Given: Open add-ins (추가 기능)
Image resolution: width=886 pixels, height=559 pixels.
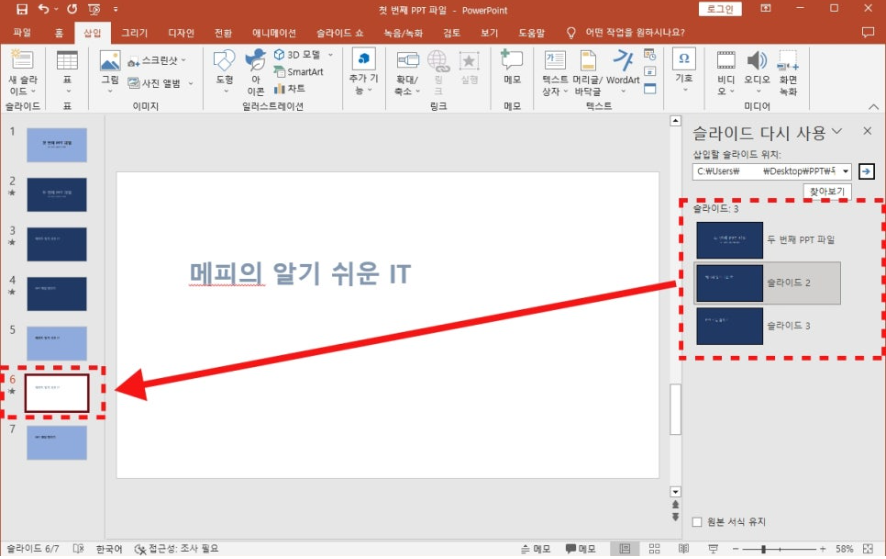Looking at the screenshot, I should (363, 72).
